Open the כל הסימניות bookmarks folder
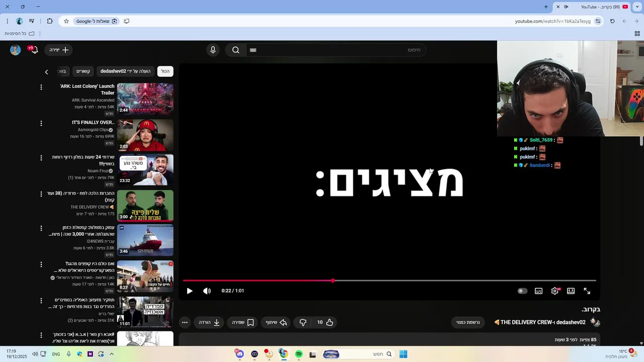Viewport: 644px width, 362px height. point(21,34)
